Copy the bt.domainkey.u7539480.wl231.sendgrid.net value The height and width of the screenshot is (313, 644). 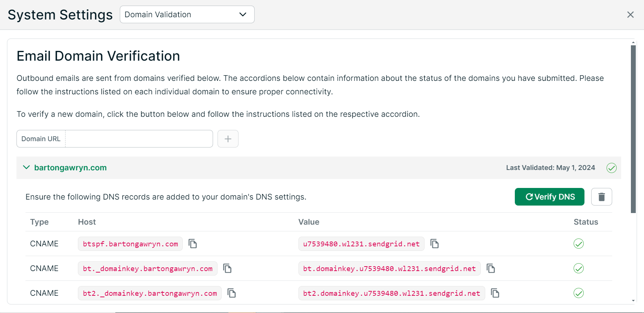click(x=490, y=268)
